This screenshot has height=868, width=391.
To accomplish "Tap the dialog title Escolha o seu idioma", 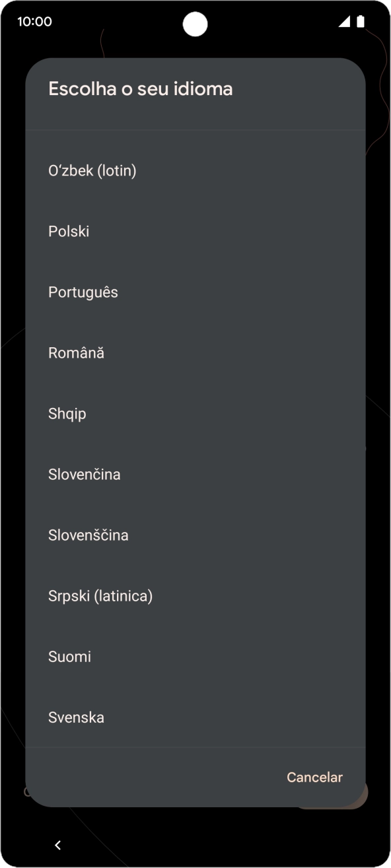I will [x=140, y=88].
